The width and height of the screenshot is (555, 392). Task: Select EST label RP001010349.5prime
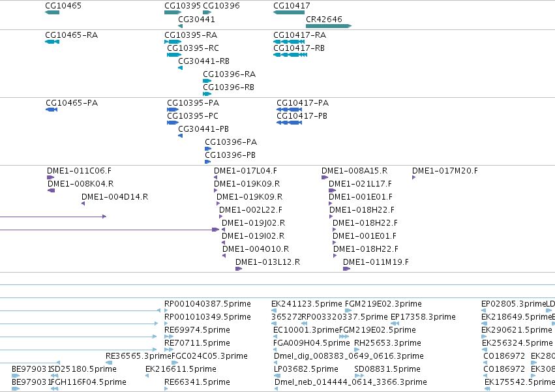tap(208, 317)
